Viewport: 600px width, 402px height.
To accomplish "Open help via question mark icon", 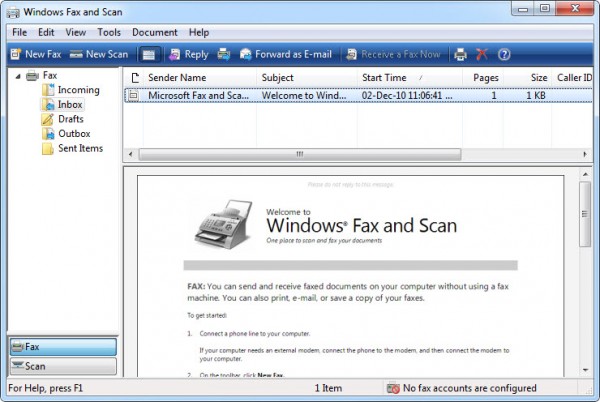I will [504, 55].
